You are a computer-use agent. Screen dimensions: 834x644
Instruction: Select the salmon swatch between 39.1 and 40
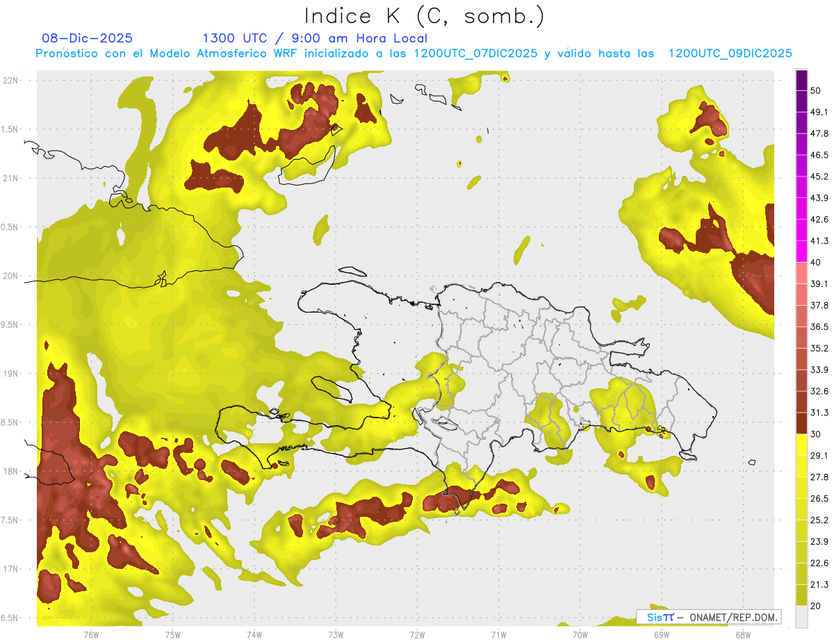coord(801,274)
